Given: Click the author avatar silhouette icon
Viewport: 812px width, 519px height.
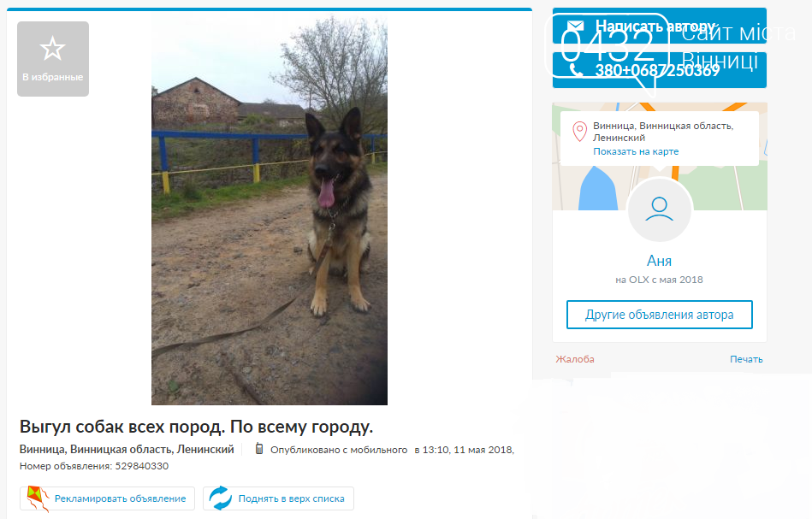Looking at the screenshot, I should click(659, 209).
